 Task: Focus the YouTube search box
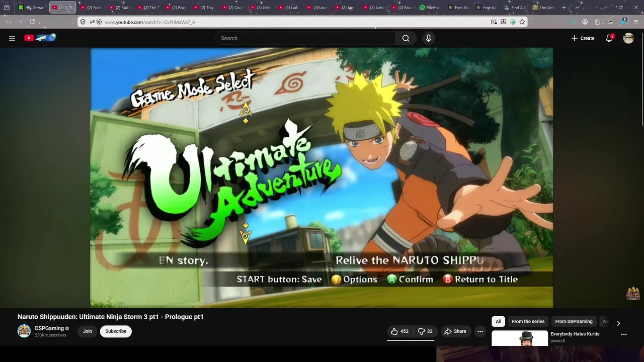[x=306, y=38]
